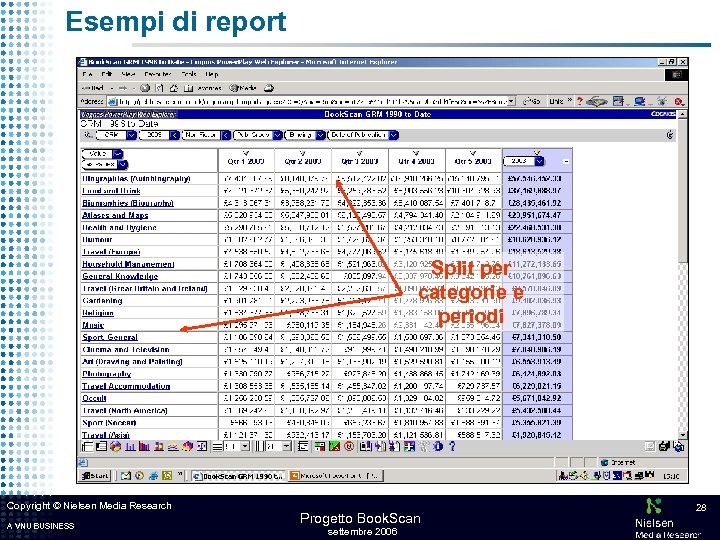Open the rows-per-page dropdown in bottom toolbar

(x=245, y=446)
